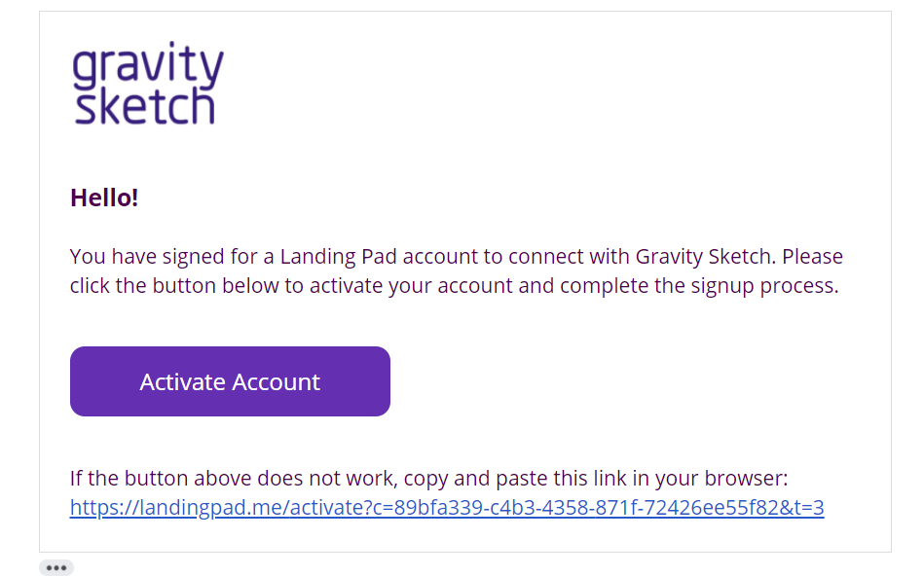The image size is (924, 576).
Task: Click the word 'gravity' in the logo
Action: click(147, 63)
